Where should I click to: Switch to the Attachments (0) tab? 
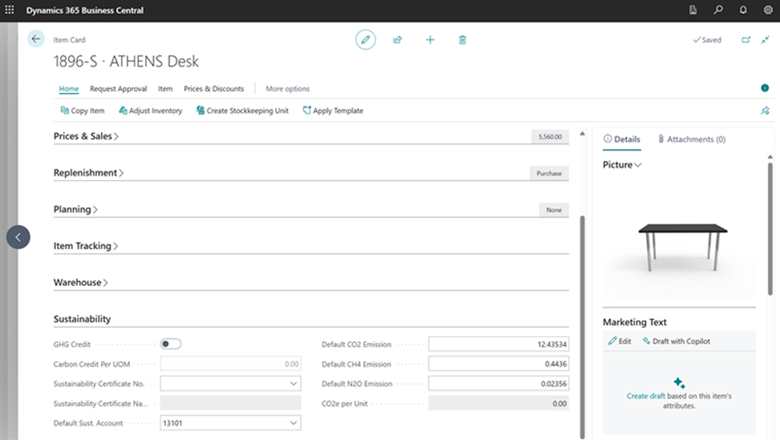pyautogui.click(x=691, y=139)
